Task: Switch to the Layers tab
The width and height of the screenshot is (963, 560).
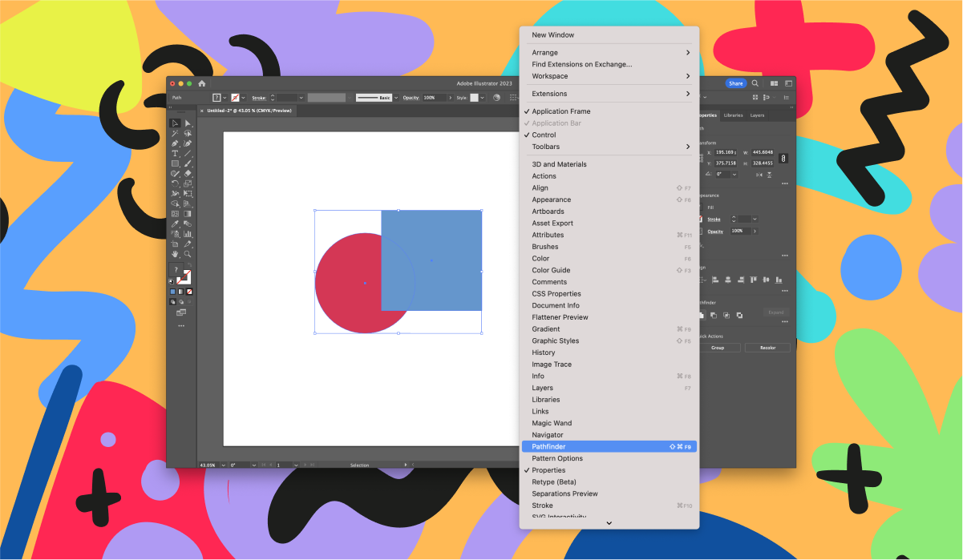Action: pyautogui.click(x=759, y=115)
